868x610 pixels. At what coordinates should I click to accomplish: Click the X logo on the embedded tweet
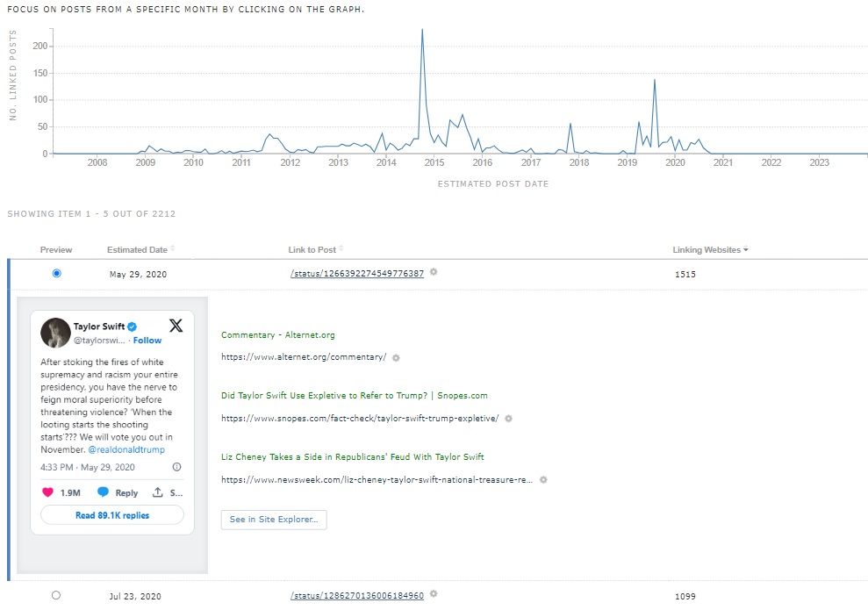point(176,325)
